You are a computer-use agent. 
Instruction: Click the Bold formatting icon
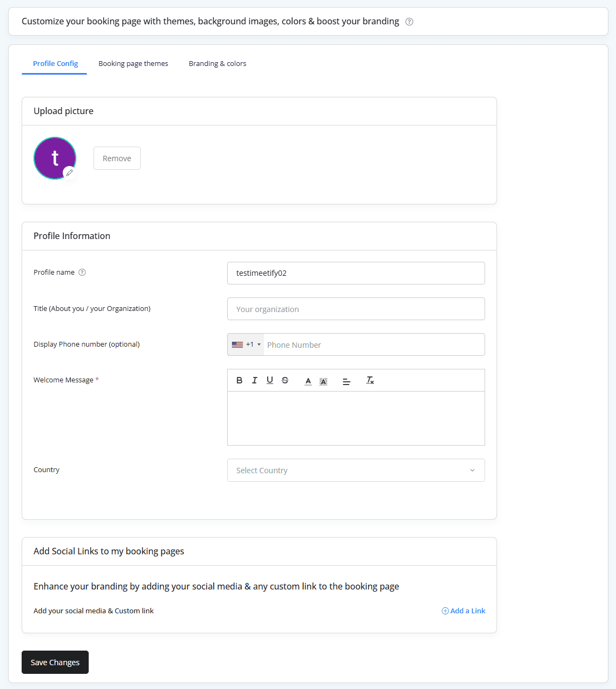(x=240, y=380)
